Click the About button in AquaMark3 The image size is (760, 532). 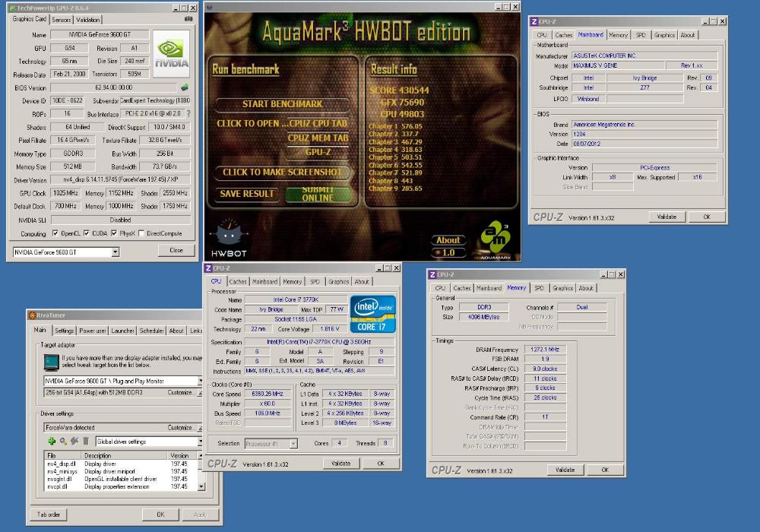pos(448,240)
